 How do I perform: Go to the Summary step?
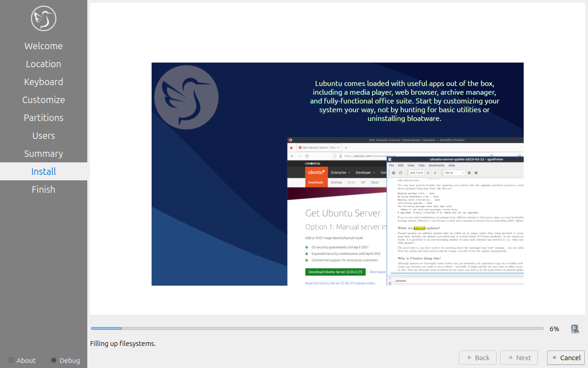[44, 154]
